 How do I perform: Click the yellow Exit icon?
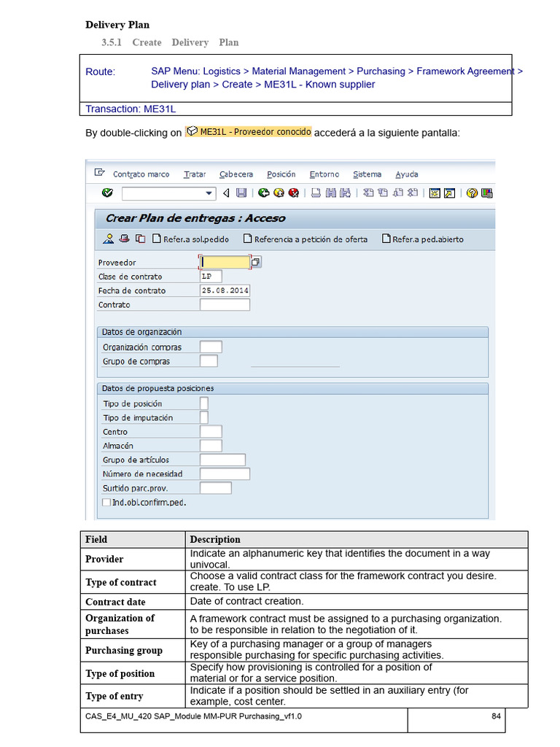(279, 193)
